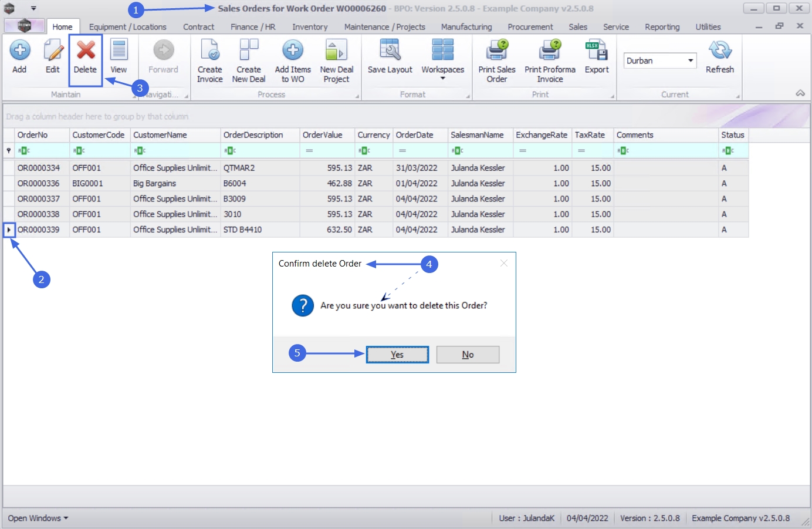Sort by the CustomerCode column header
Screen dimensions: 812x529
[100, 135]
